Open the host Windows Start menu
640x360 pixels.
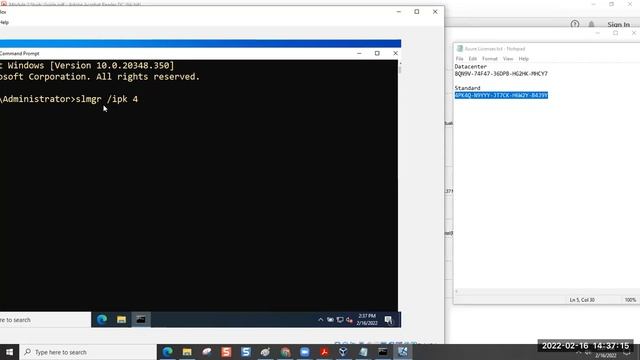pyautogui.click(x=9, y=352)
